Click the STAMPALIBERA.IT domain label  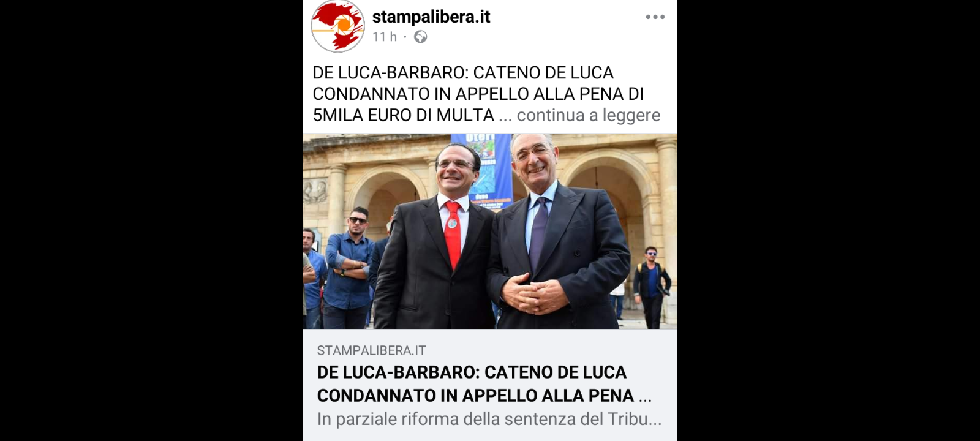click(371, 350)
